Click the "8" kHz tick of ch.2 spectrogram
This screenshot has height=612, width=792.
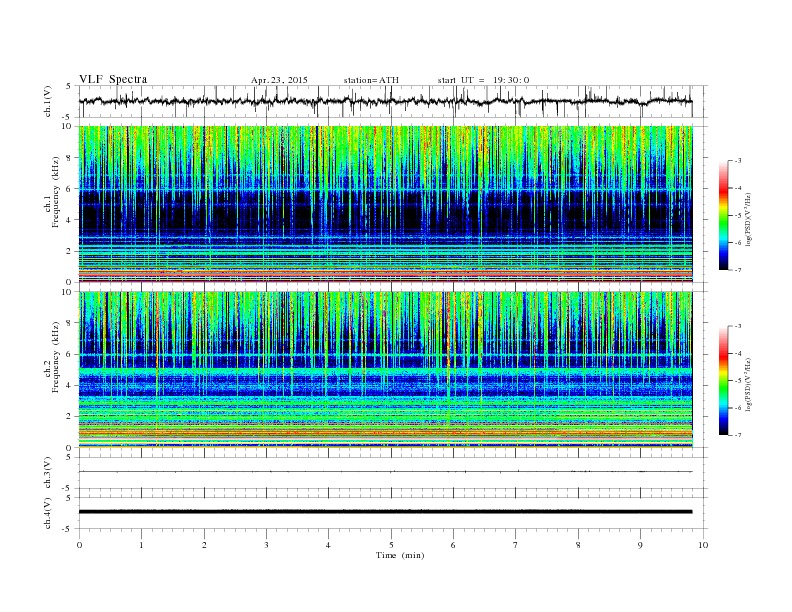[69, 323]
